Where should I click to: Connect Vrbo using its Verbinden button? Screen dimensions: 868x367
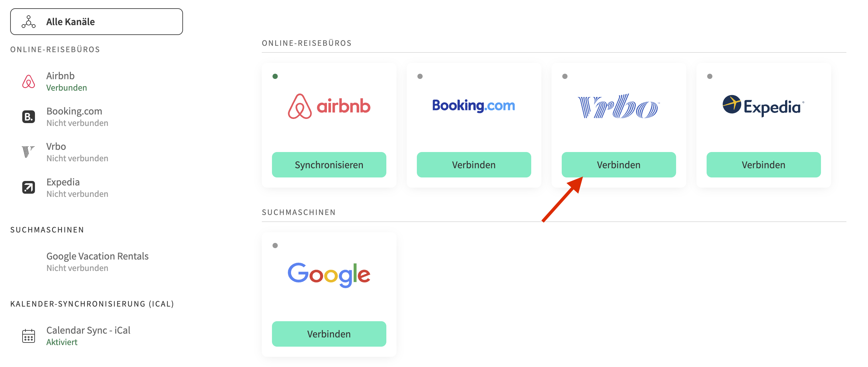[x=619, y=165]
